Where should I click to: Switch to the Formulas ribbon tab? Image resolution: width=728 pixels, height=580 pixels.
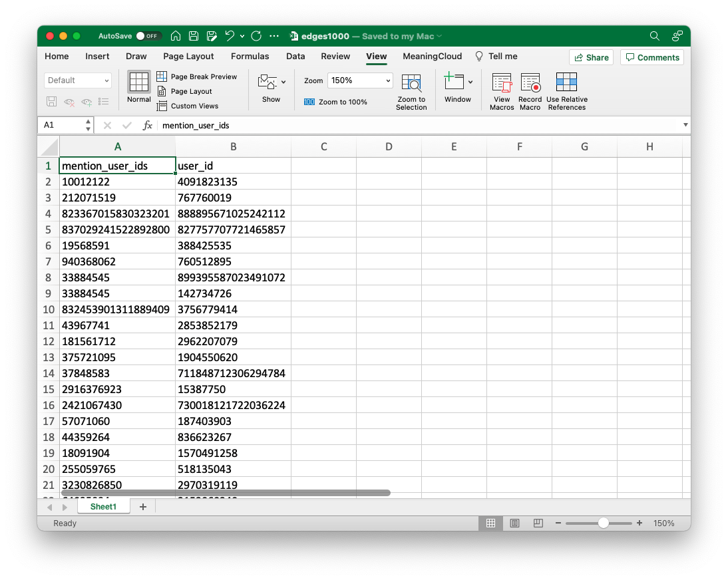(250, 57)
